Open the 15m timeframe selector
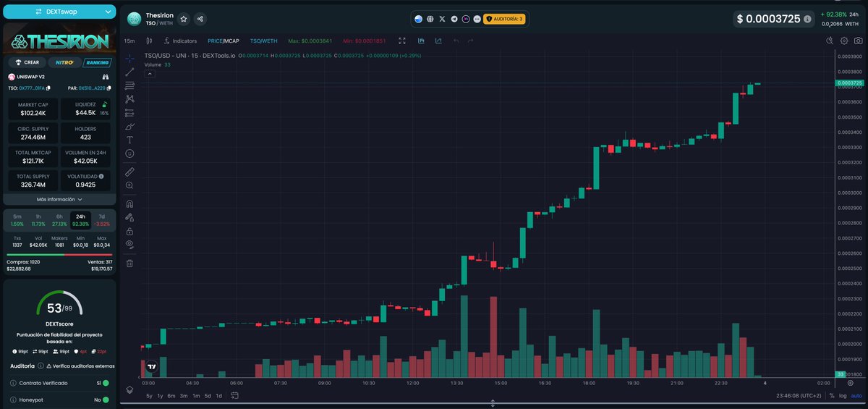 click(129, 41)
